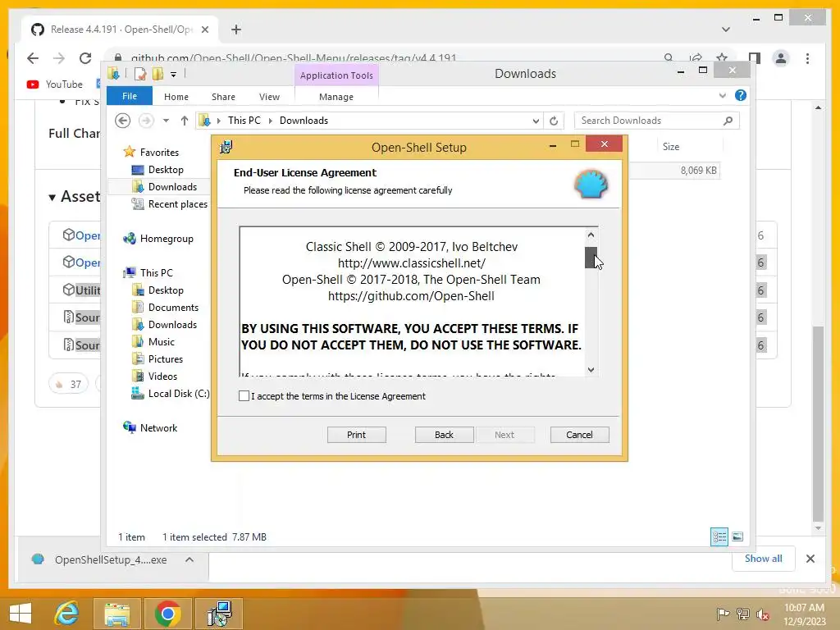Open a new Chrome tab

click(236, 30)
